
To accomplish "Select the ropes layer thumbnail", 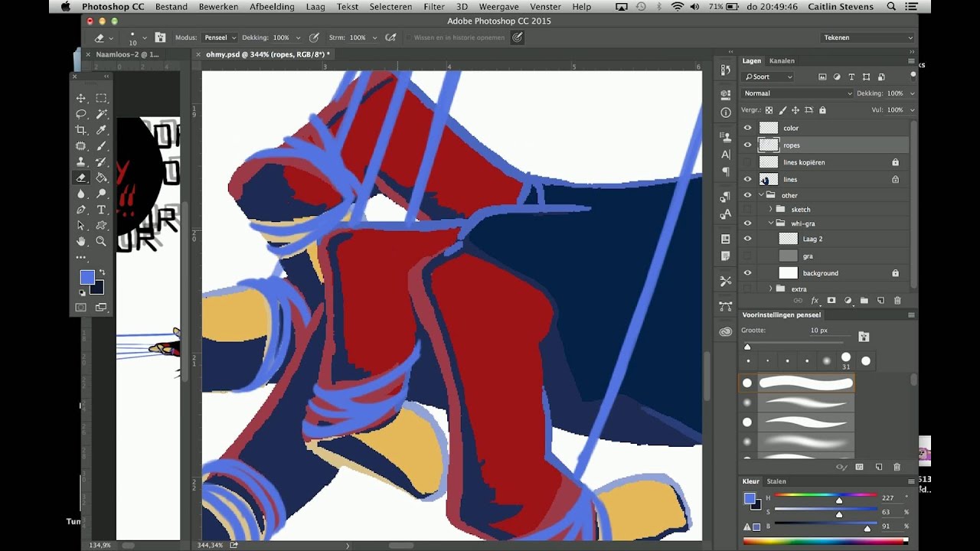I will 769,145.
